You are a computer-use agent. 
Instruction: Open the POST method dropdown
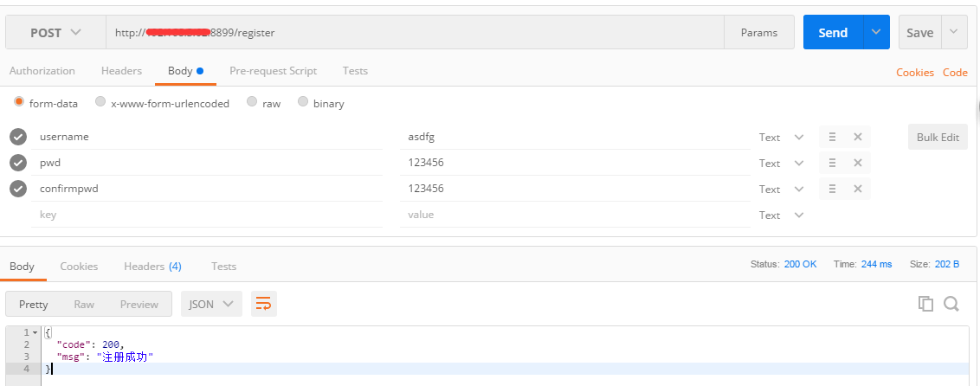point(55,33)
